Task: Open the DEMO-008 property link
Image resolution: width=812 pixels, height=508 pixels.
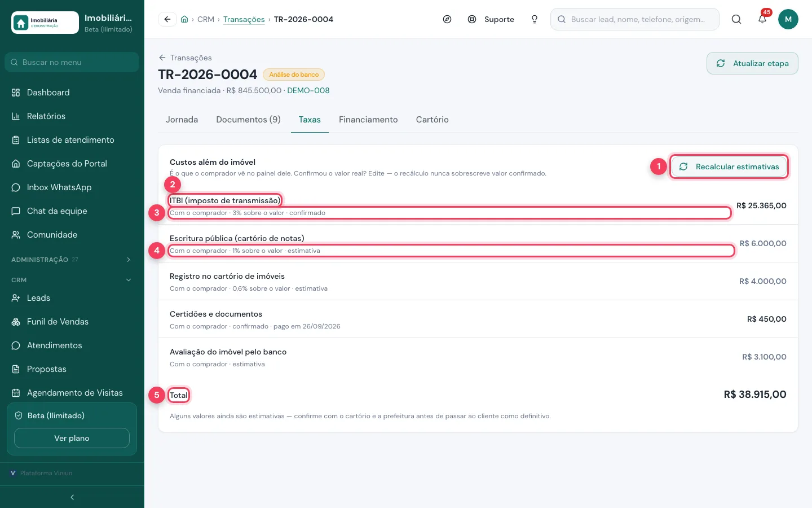Action: pos(308,90)
